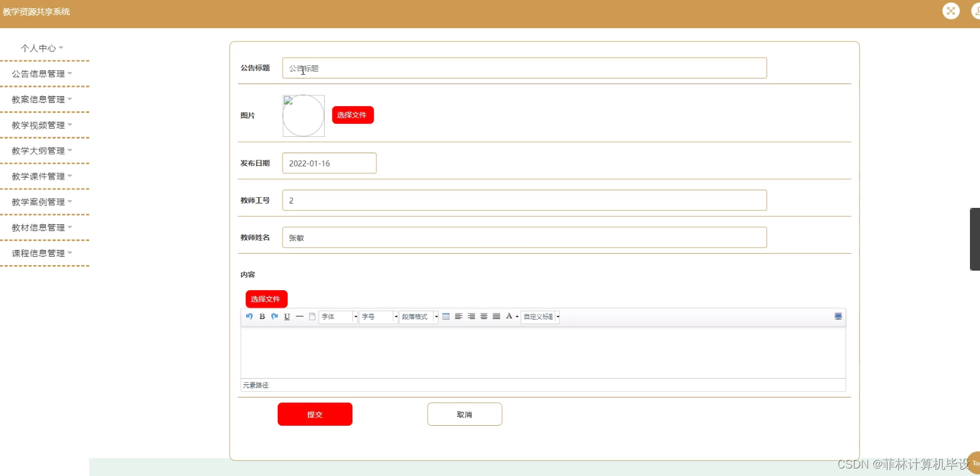Image resolution: width=980 pixels, height=476 pixels.
Task: Choose an image via 选择文件 next to 图片
Action: point(352,115)
